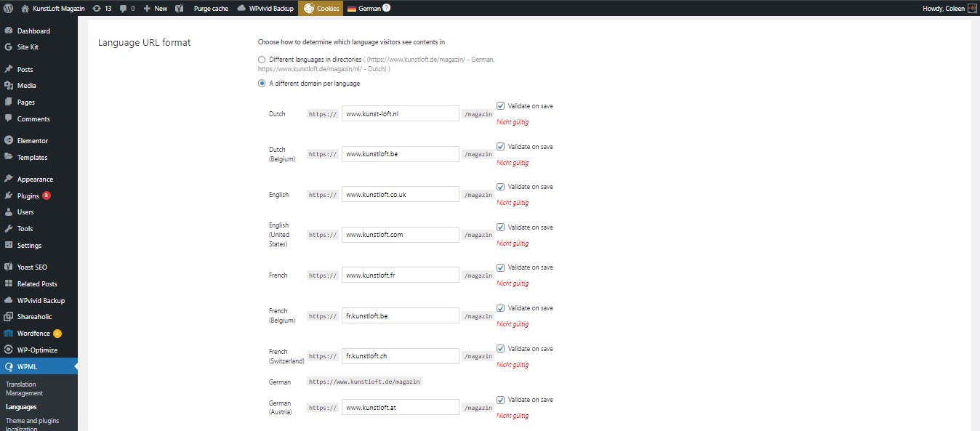The height and width of the screenshot is (431, 980).
Task: Open the user avatar next to Howdy, Coleen
Action: click(x=972, y=8)
